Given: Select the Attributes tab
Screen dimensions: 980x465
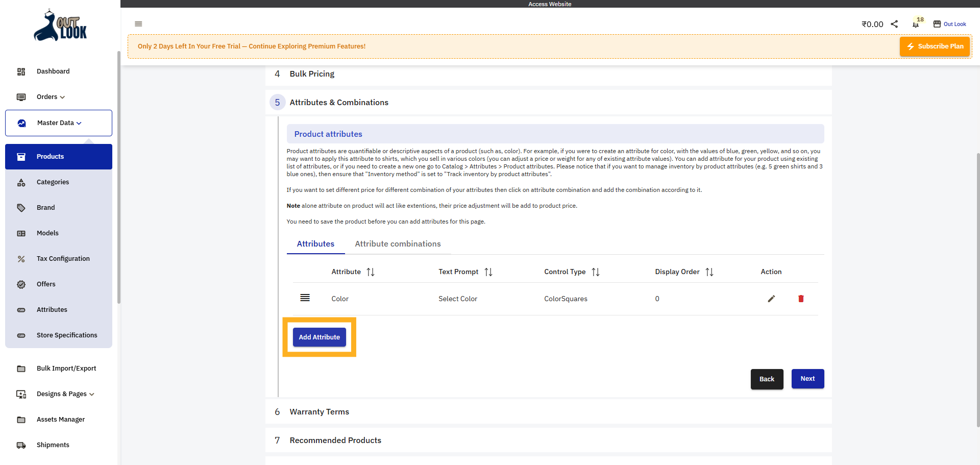Looking at the screenshot, I should click(315, 244).
